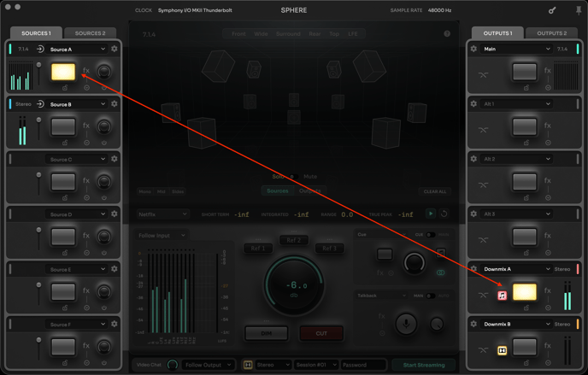This screenshot has width=588, height=375.
Task: Expand the Downmix A output dropdown
Action: coord(518,269)
